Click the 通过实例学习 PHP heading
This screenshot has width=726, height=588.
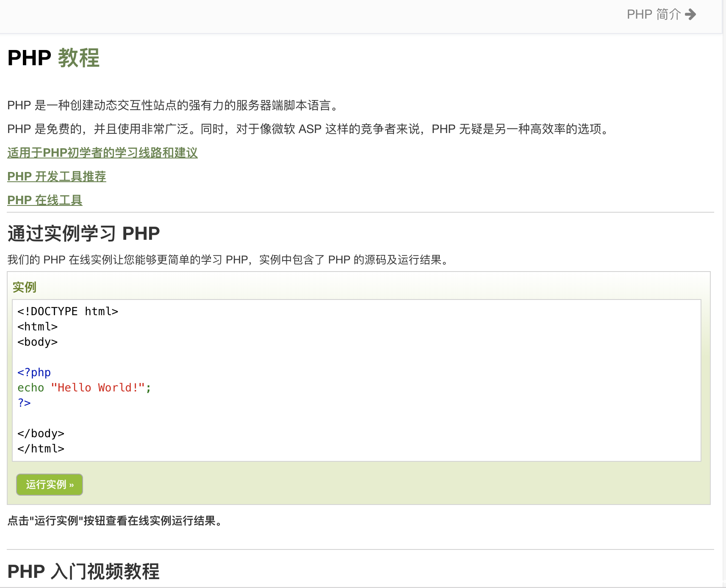pyautogui.click(x=83, y=233)
